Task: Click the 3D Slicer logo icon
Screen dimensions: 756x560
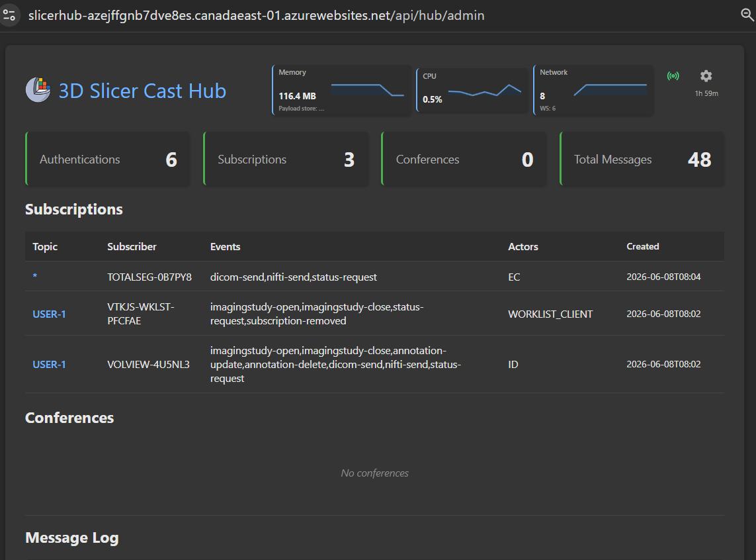Action: pos(38,90)
